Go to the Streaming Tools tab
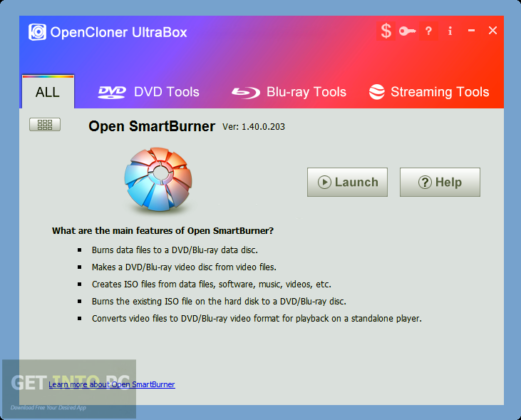Viewport: 521px width, 420px height. (x=429, y=92)
